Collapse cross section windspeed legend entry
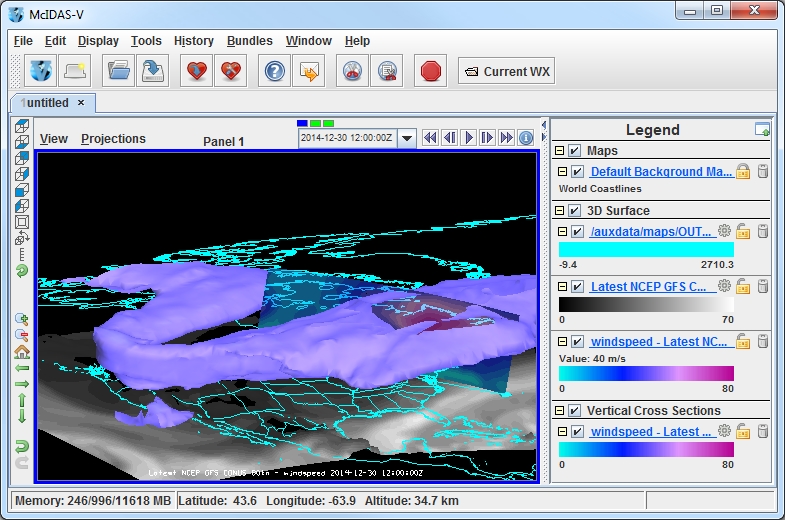The image size is (785, 520). (x=562, y=432)
